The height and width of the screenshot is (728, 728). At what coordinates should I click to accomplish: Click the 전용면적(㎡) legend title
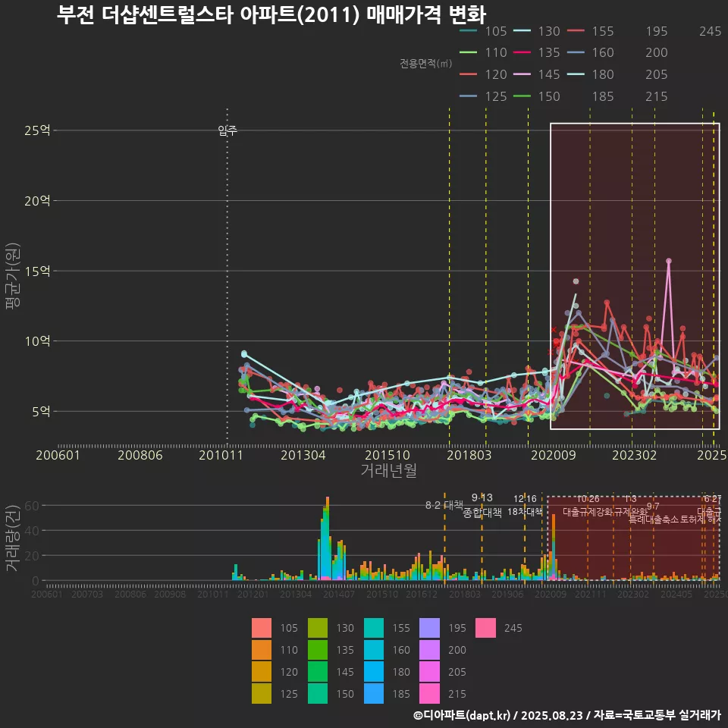point(425,63)
